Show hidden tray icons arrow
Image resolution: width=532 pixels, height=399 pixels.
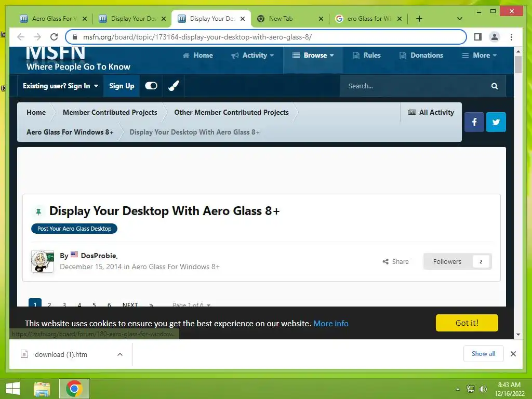[x=458, y=389]
